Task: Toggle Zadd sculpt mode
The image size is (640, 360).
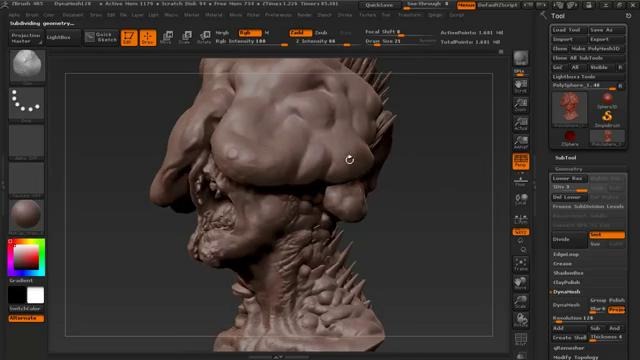Action: 300,33
